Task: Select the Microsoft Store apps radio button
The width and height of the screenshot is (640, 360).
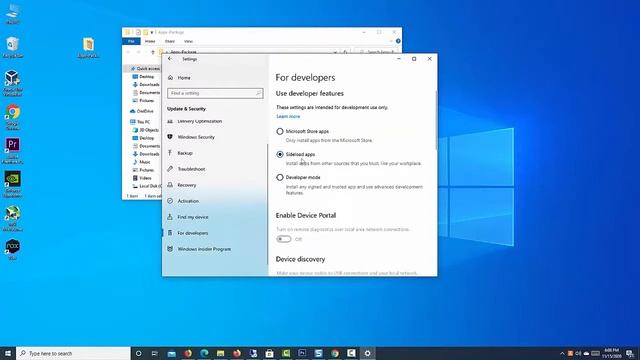Action: point(280,131)
